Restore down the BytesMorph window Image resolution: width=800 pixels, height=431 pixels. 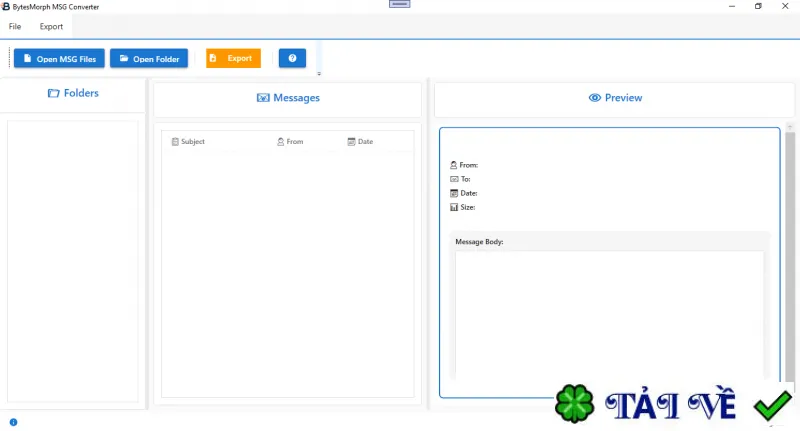point(758,6)
